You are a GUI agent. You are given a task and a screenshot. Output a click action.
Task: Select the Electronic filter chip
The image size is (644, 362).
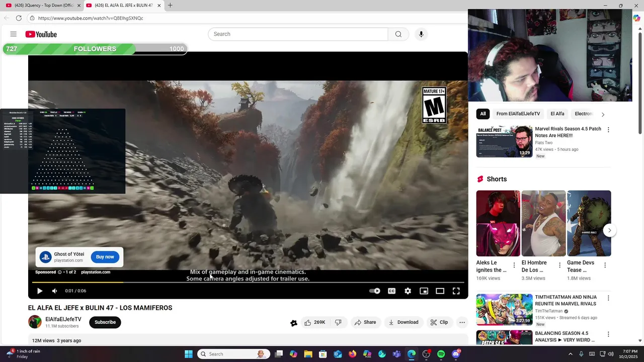(x=584, y=114)
